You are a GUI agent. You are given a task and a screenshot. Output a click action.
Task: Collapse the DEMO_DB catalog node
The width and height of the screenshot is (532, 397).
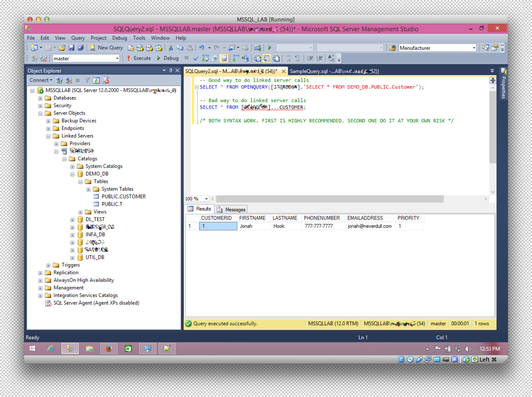[x=72, y=174]
